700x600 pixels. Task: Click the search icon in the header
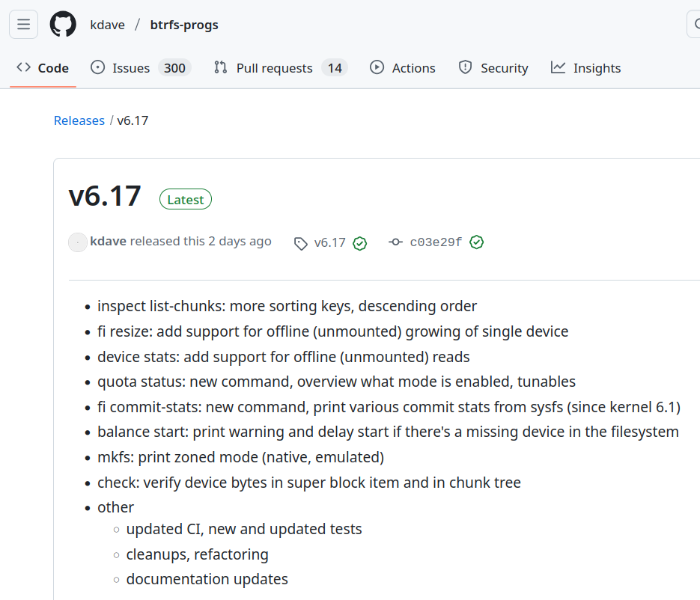tap(694, 25)
